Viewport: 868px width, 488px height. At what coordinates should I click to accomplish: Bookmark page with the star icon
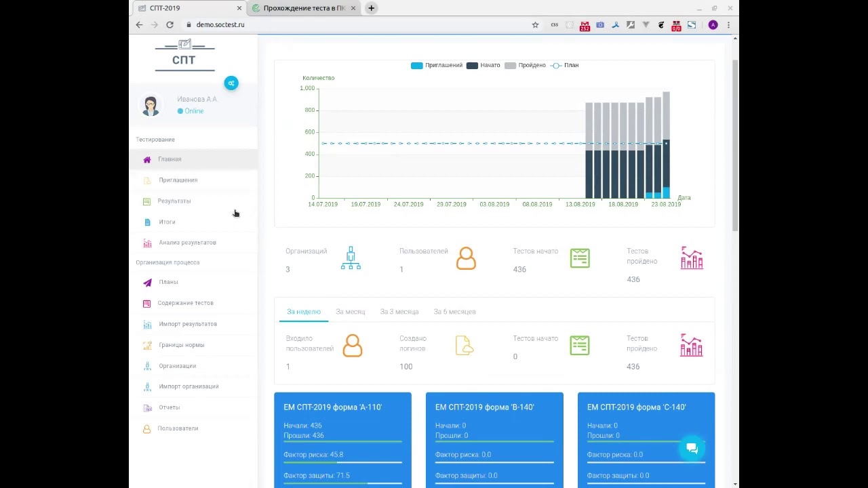point(535,24)
